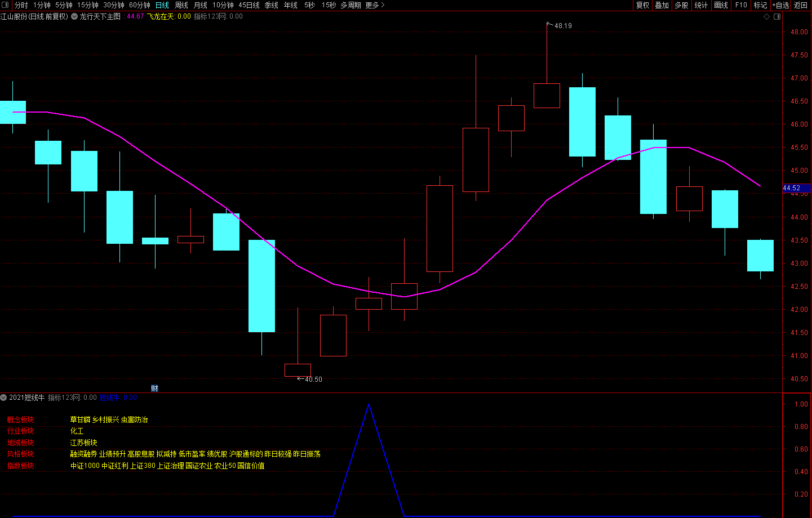This screenshot has width=812, height=518.
Task: Click the 概念板块 label
Action: pos(21,419)
